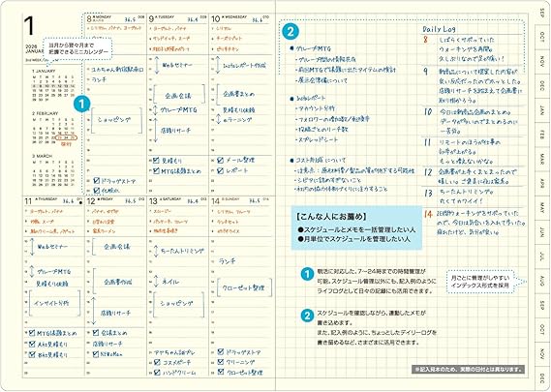
Task: Click the 14 SUNDAY day header
Action: (241, 201)
